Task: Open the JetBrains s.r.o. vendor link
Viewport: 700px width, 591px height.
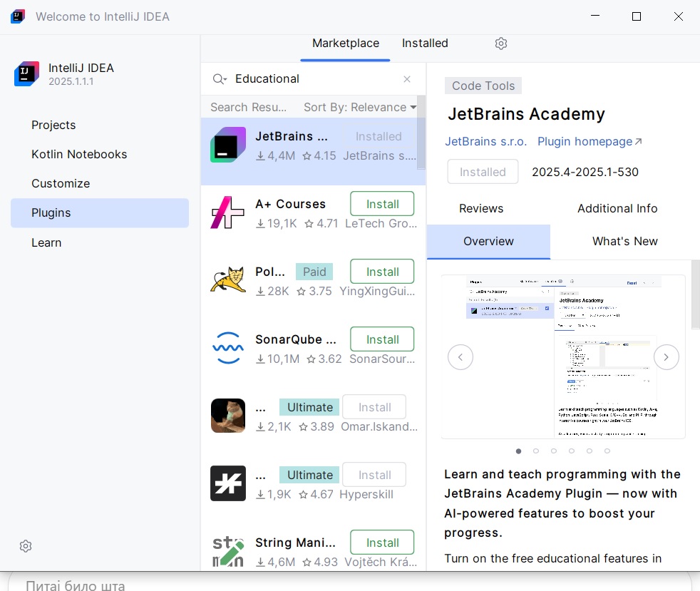Action: click(485, 141)
